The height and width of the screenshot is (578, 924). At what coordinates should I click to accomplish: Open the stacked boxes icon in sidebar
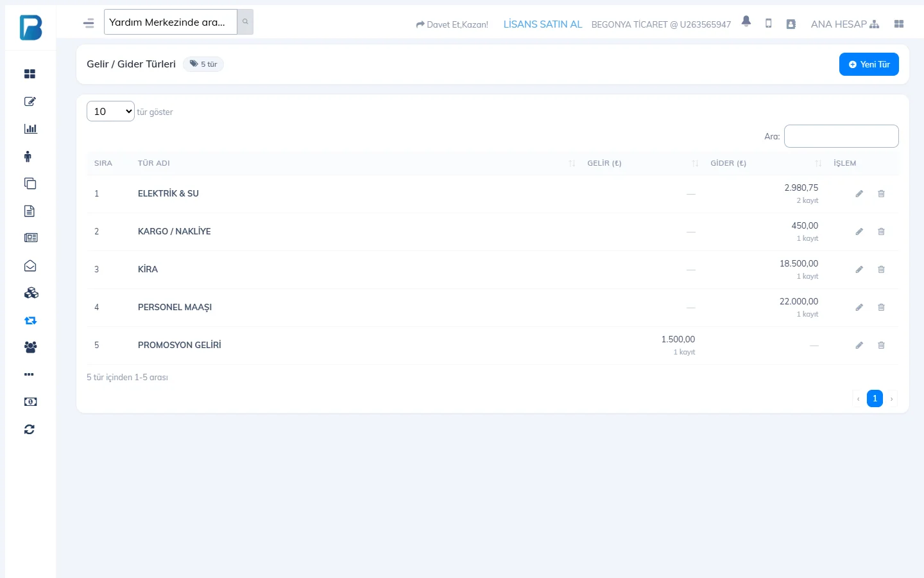[x=31, y=293]
